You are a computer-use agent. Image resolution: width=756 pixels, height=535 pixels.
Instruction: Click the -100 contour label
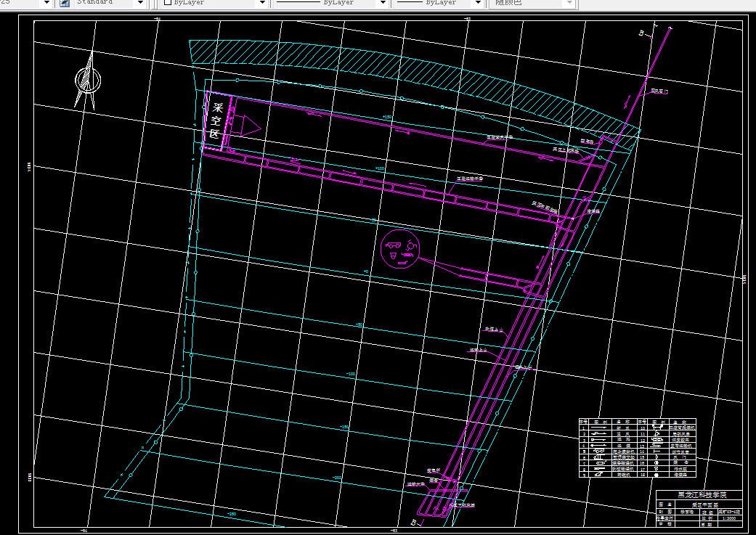pyautogui.click(x=351, y=374)
